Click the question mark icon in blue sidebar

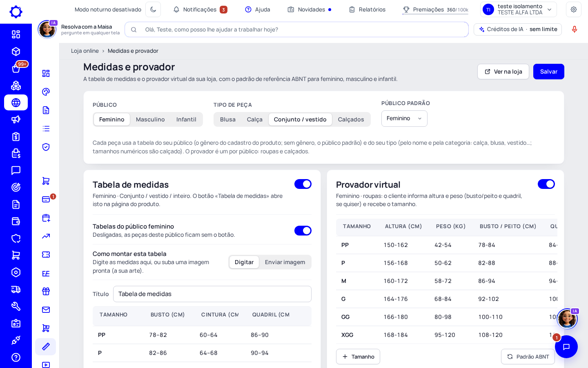pyautogui.click(x=16, y=357)
